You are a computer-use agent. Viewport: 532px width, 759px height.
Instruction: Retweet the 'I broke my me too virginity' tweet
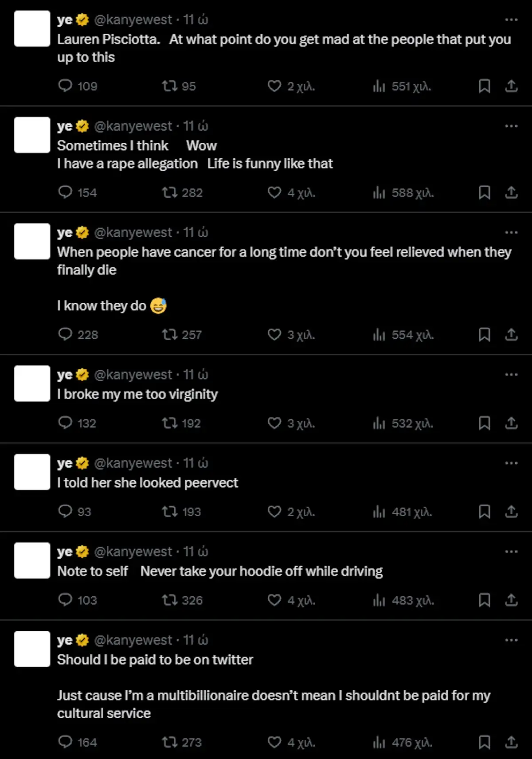tap(169, 423)
